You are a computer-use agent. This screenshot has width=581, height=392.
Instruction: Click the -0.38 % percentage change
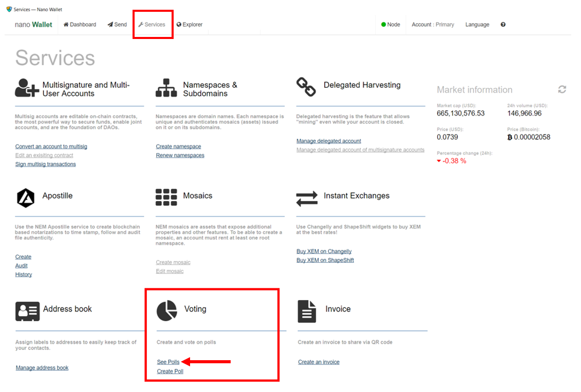click(x=452, y=161)
